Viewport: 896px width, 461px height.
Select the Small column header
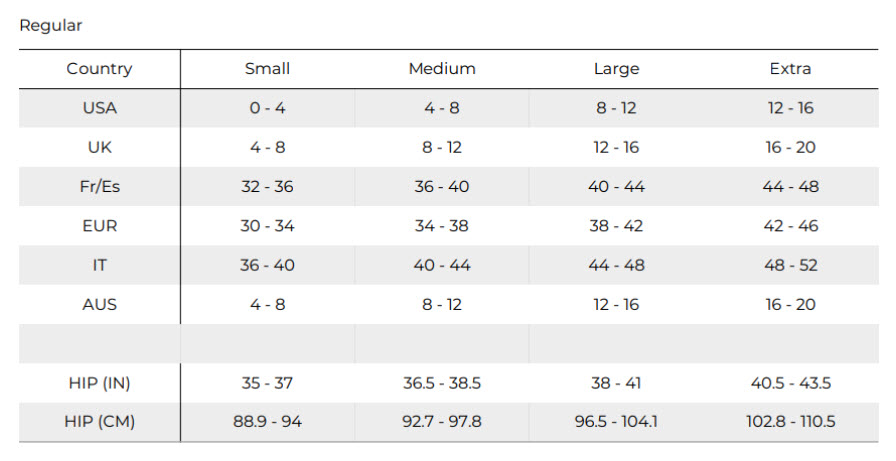coord(267,69)
